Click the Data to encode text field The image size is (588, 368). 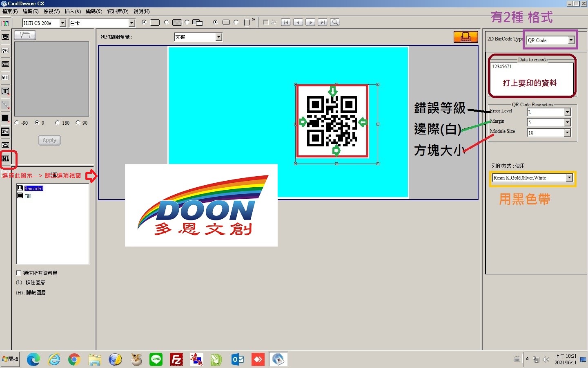pyautogui.click(x=532, y=79)
